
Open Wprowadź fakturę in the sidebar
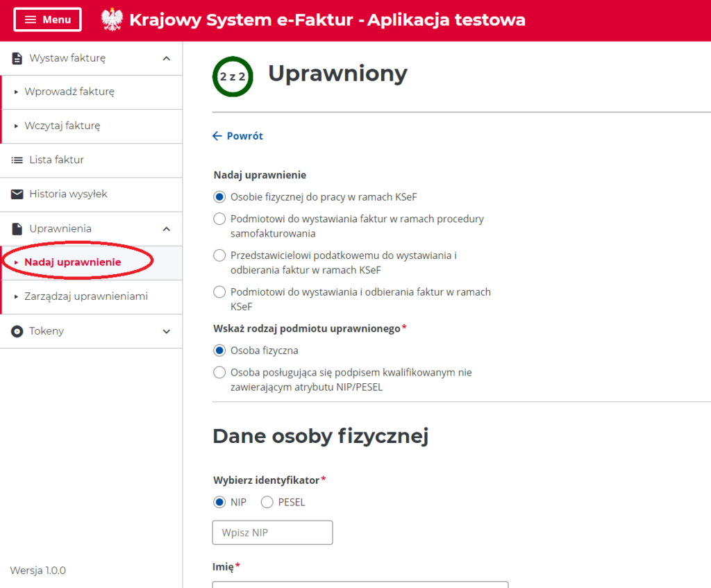coord(69,92)
